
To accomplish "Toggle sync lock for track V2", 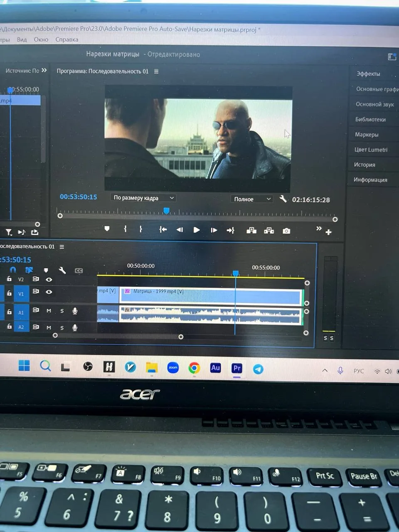I will click(x=36, y=279).
